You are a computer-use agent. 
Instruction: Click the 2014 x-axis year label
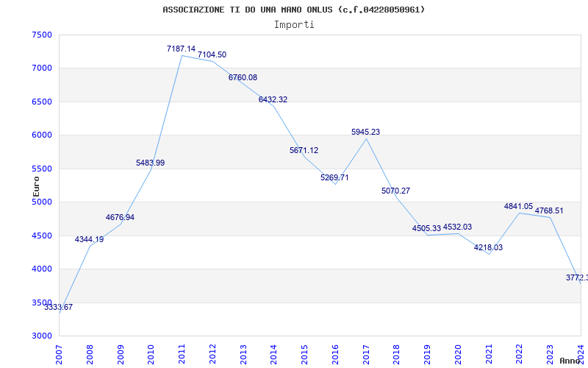273,355
